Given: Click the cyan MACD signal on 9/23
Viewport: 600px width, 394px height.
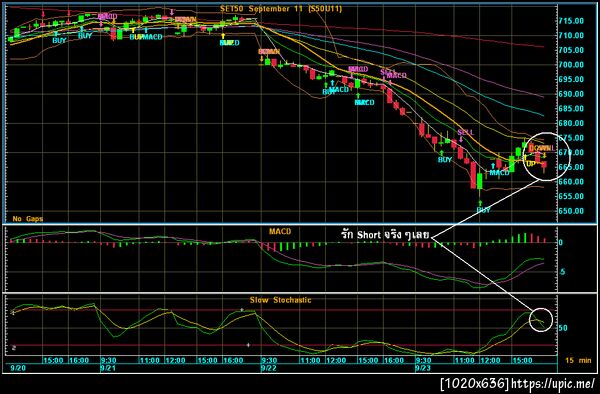Looking at the screenshot, I should point(499,173).
